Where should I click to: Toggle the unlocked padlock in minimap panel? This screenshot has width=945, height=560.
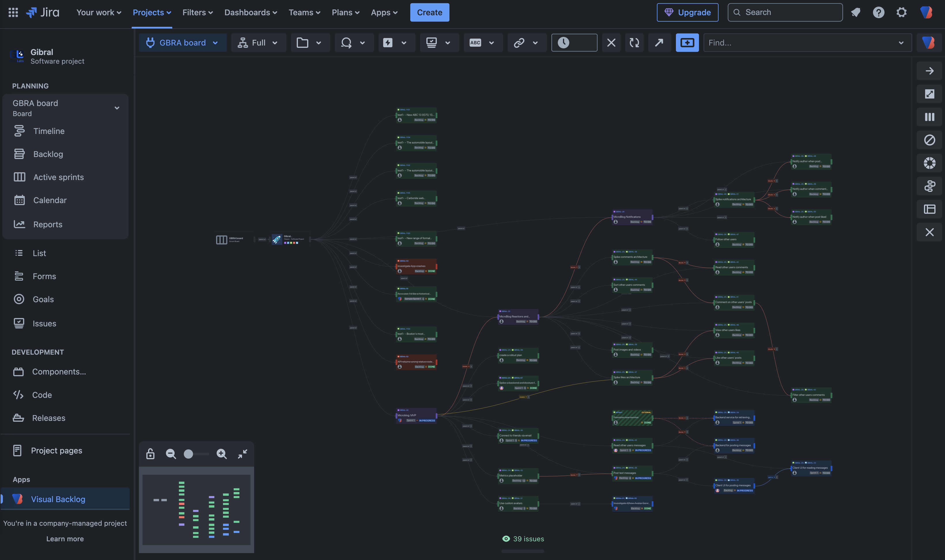click(x=150, y=454)
